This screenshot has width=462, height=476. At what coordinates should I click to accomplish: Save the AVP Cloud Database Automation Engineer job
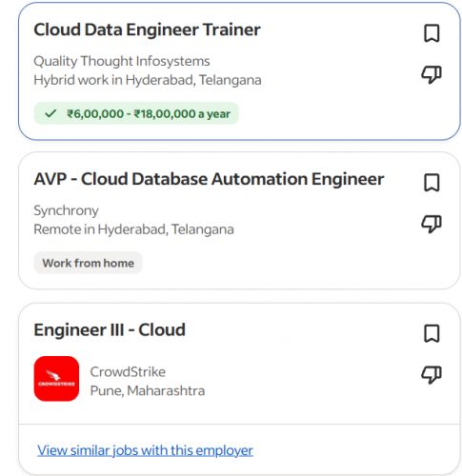coord(432,183)
